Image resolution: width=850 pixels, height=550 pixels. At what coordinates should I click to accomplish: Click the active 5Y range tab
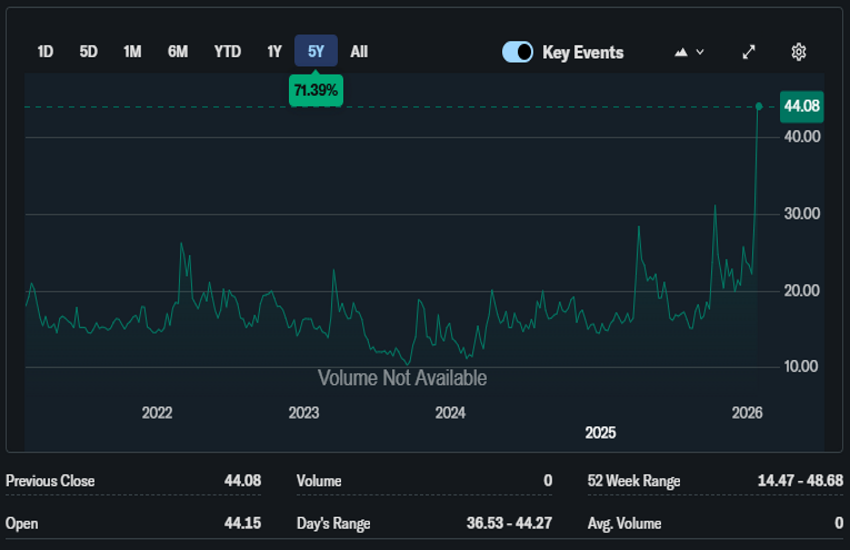(x=316, y=52)
